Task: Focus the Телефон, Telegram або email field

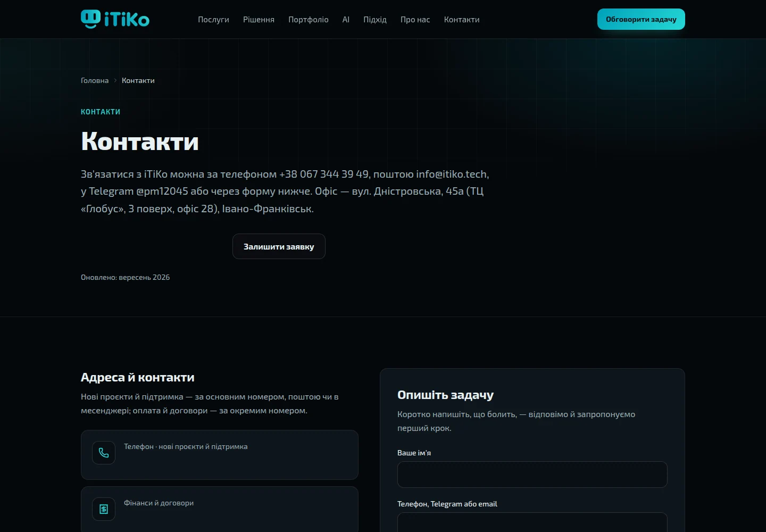Action: click(x=532, y=522)
